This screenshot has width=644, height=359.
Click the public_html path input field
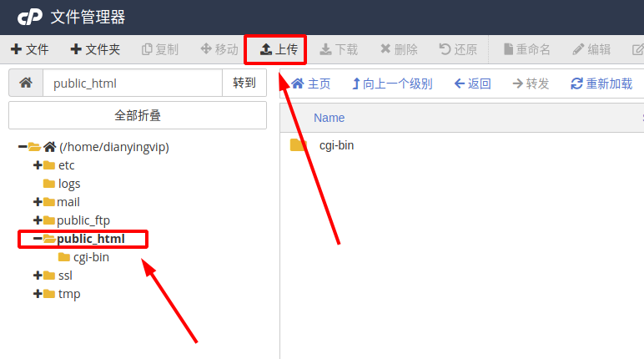click(x=133, y=83)
